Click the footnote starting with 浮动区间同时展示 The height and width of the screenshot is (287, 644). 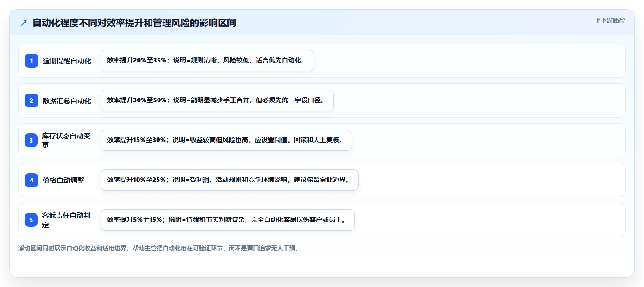click(158, 248)
